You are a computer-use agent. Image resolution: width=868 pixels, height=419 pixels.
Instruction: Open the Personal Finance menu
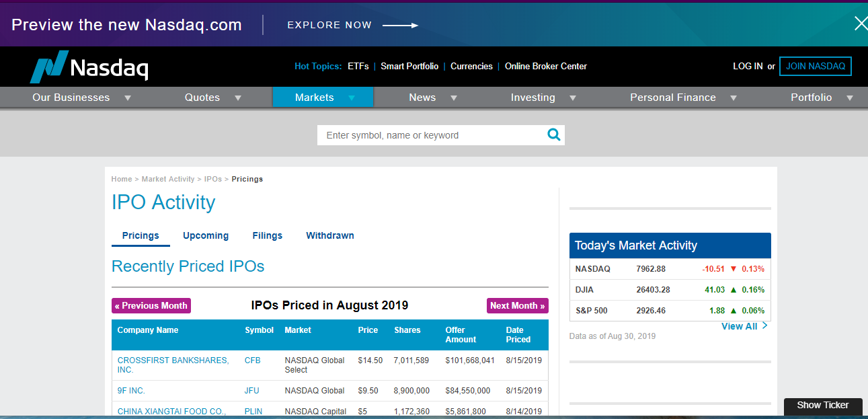click(x=673, y=98)
